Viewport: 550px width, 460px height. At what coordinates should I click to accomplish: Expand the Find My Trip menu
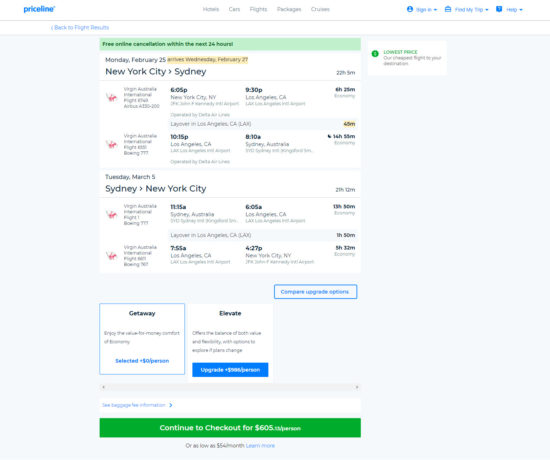(x=467, y=9)
